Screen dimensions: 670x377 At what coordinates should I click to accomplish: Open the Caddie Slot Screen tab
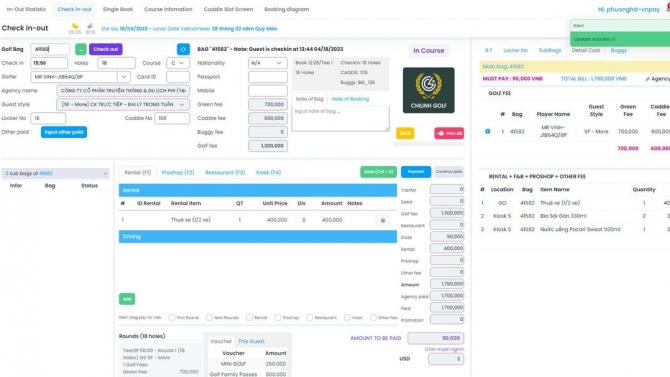(228, 9)
